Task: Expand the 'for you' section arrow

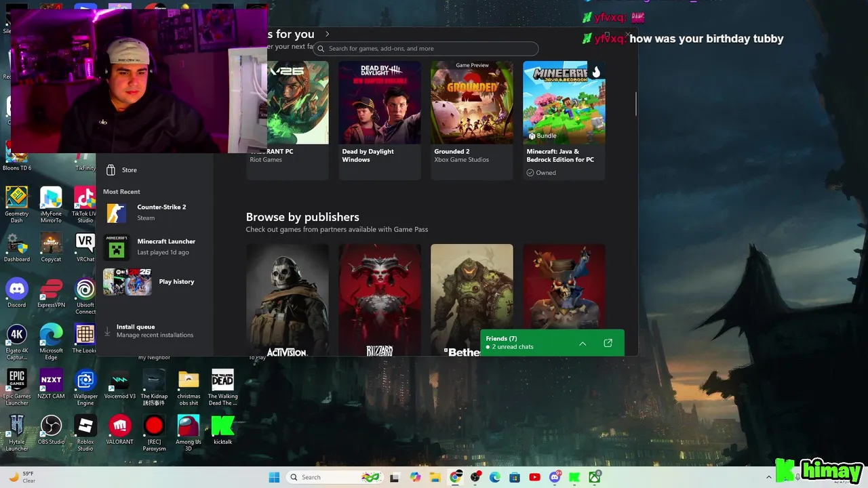Action: click(327, 34)
